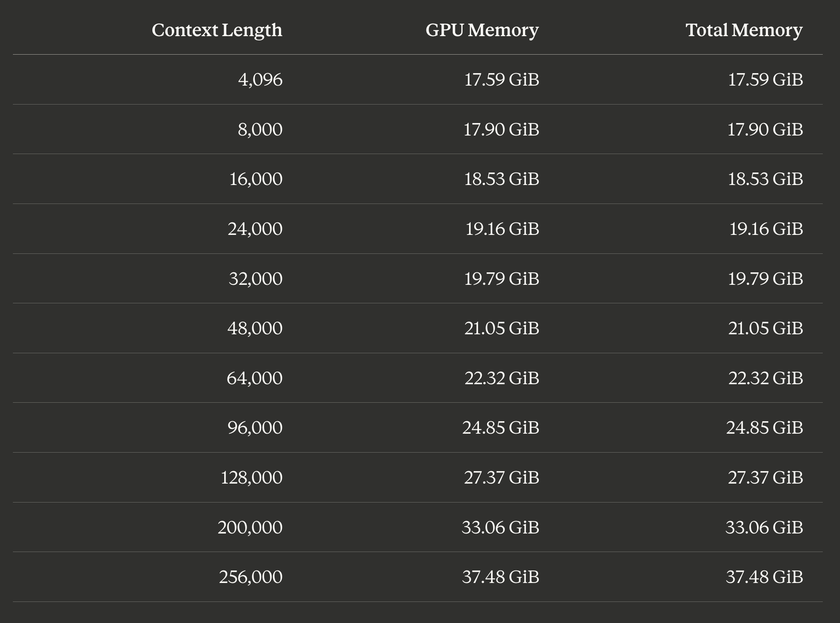This screenshot has width=840, height=623.
Task: Select the 32,000 context length row
Action: pos(418,278)
